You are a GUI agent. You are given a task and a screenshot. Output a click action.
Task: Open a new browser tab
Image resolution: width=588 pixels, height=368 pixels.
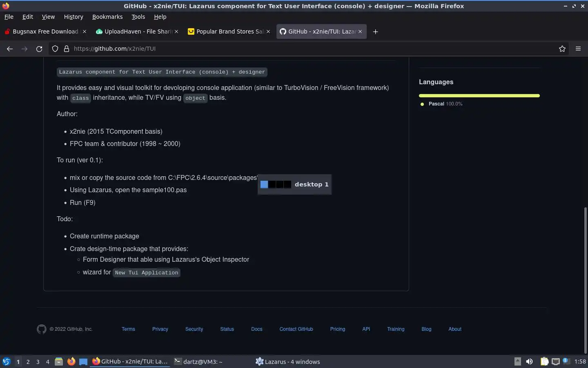click(375, 31)
